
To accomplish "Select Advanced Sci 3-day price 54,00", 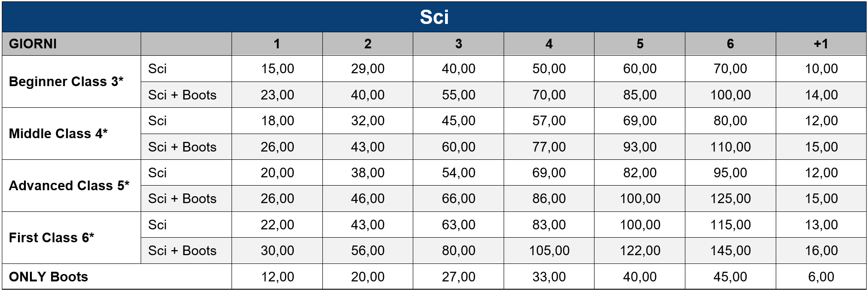I will tap(458, 173).
